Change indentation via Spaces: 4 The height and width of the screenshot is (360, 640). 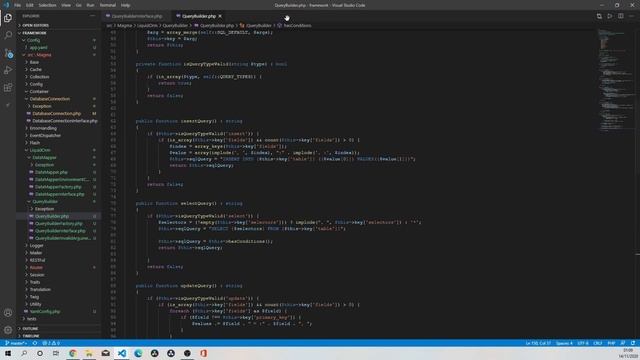(564, 343)
